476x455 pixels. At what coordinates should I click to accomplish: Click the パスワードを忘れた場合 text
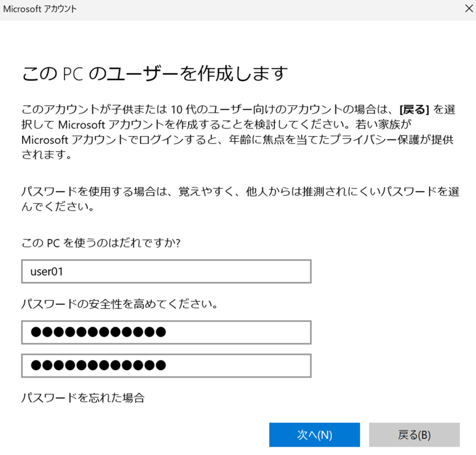83,398
